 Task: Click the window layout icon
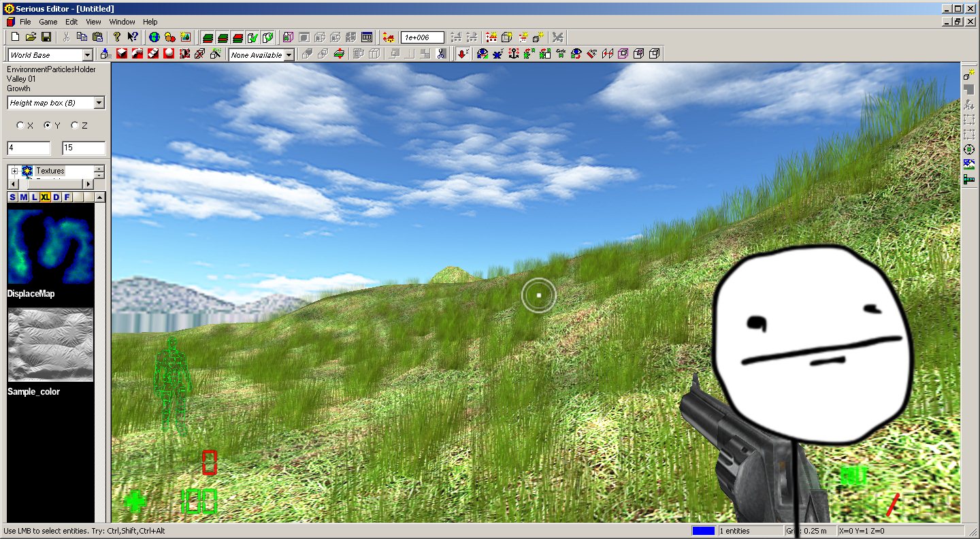[367, 37]
